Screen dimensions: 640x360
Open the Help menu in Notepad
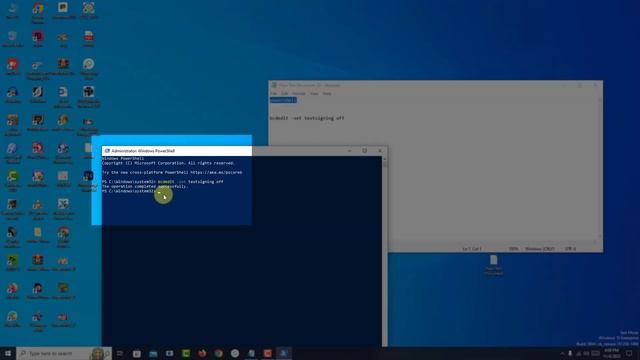tap(327, 93)
